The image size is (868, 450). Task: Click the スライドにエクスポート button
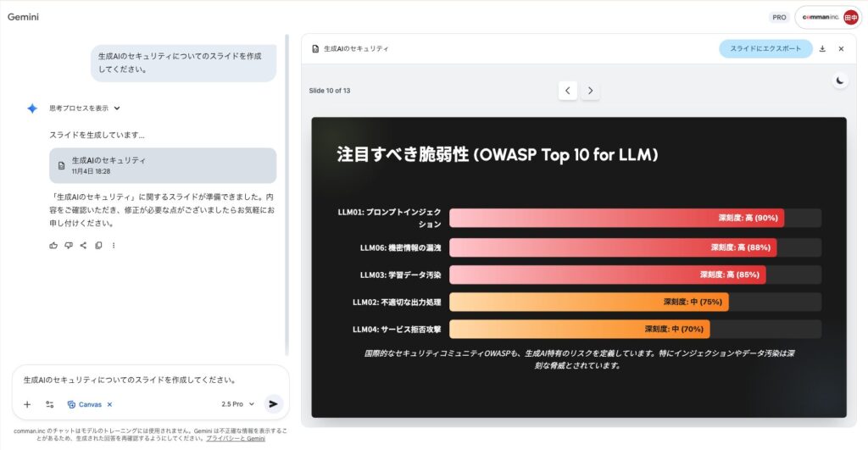click(765, 49)
